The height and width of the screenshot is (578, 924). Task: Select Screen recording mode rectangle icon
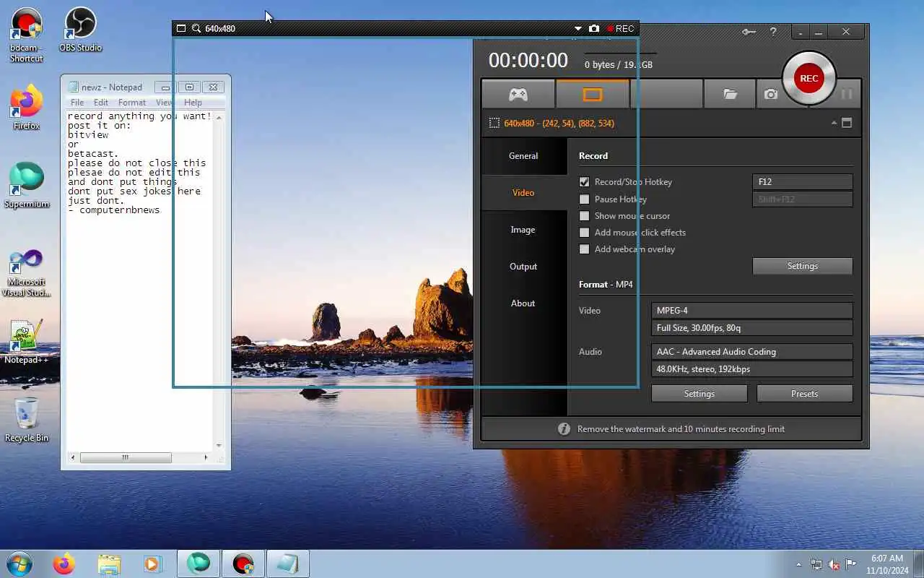(592, 94)
